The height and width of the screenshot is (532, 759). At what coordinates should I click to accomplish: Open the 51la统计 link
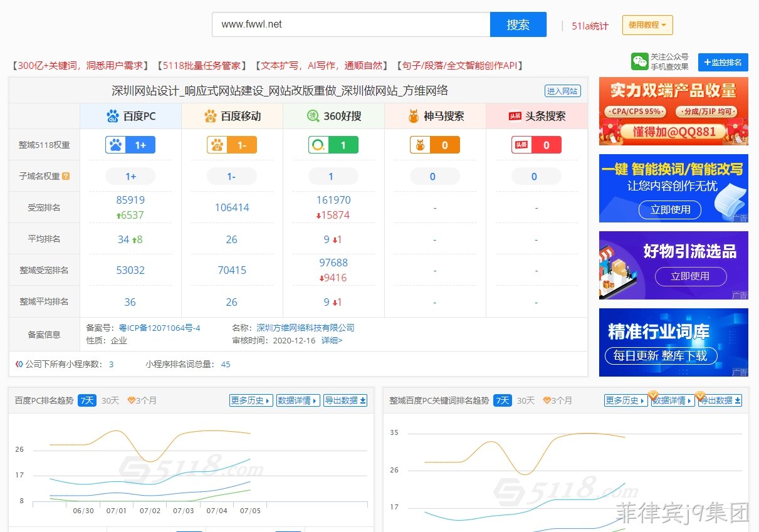[x=590, y=26]
